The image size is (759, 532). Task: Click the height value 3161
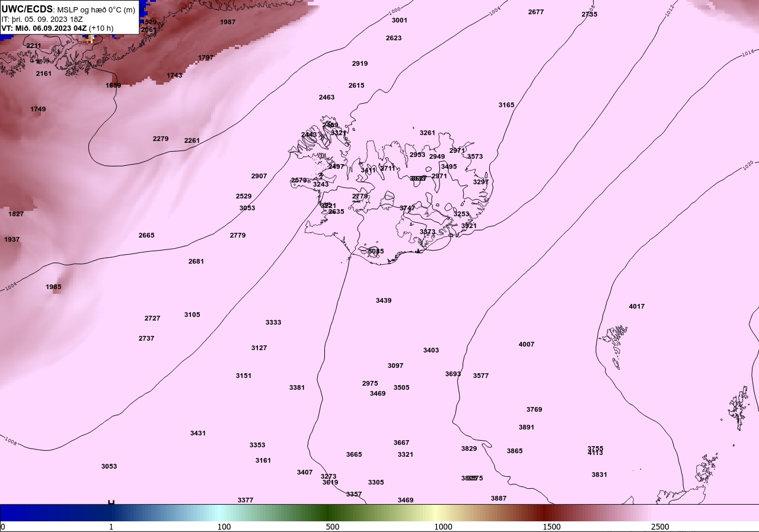click(263, 460)
